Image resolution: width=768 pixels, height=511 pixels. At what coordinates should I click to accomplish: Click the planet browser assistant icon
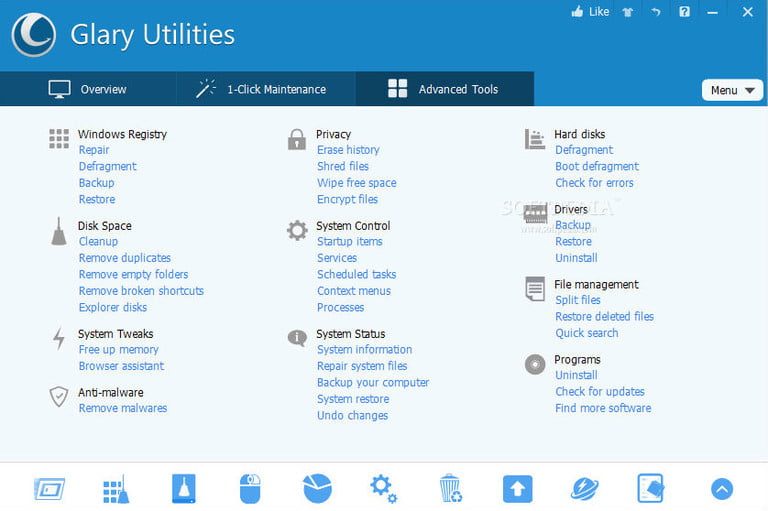pyautogui.click(x=584, y=488)
